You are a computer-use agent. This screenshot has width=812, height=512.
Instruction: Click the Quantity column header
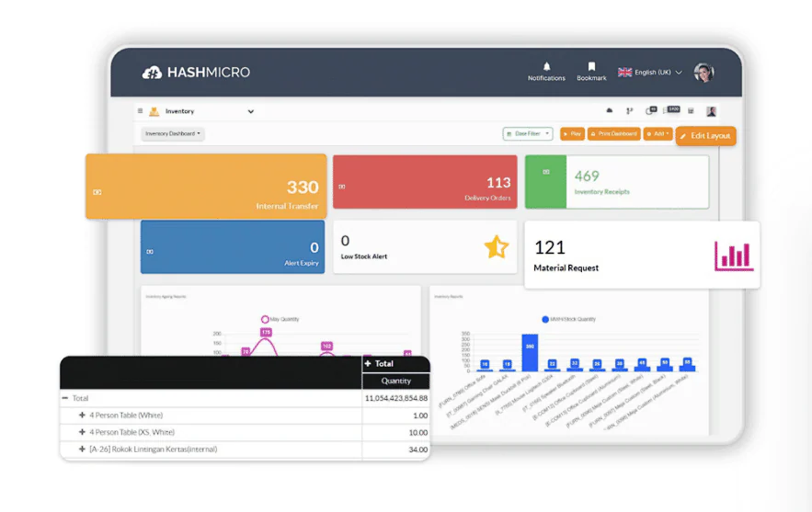coord(395,381)
